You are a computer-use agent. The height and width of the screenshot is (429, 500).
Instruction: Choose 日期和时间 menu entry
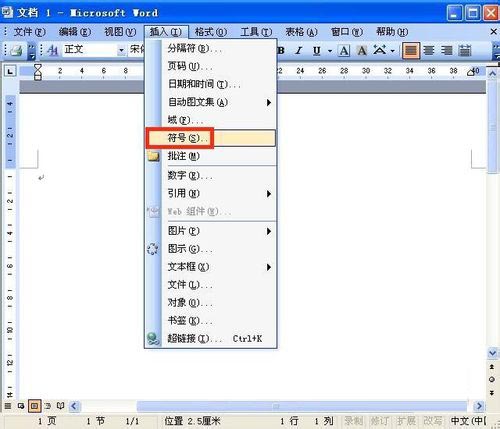(x=211, y=84)
